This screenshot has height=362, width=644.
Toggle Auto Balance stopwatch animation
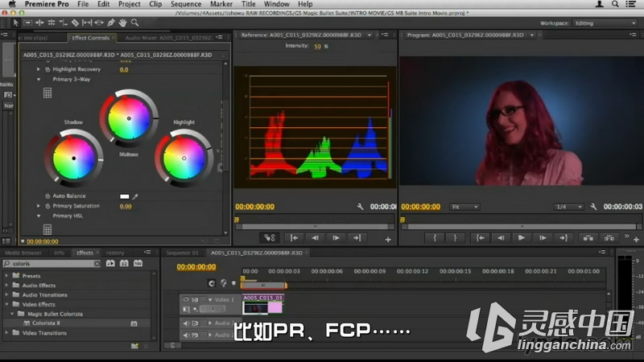point(47,196)
